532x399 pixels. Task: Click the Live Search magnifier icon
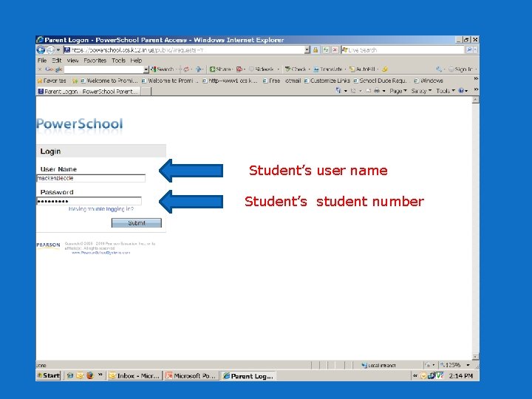[469, 50]
